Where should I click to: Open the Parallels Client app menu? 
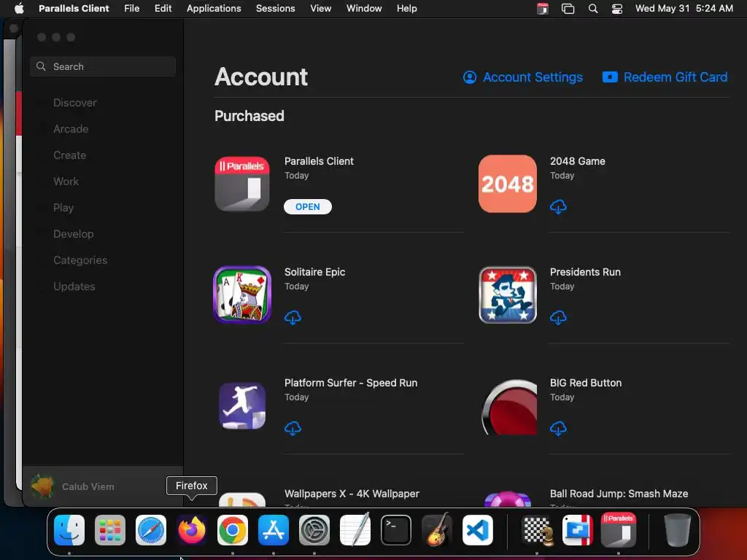point(74,9)
